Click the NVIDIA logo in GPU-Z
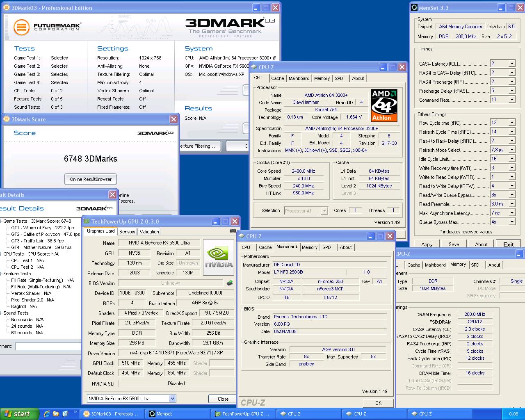This screenshot has height=420, width=525. (x=219, y=258)
